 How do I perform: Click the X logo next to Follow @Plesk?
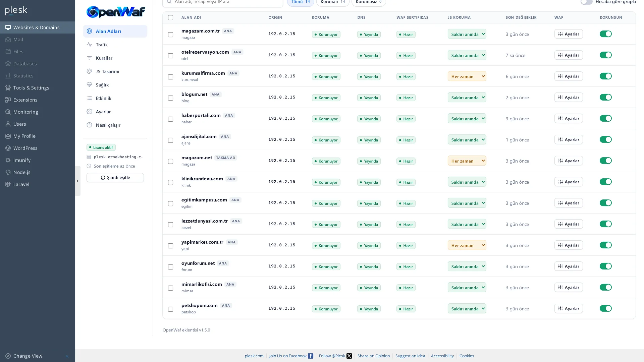point(349,356)
